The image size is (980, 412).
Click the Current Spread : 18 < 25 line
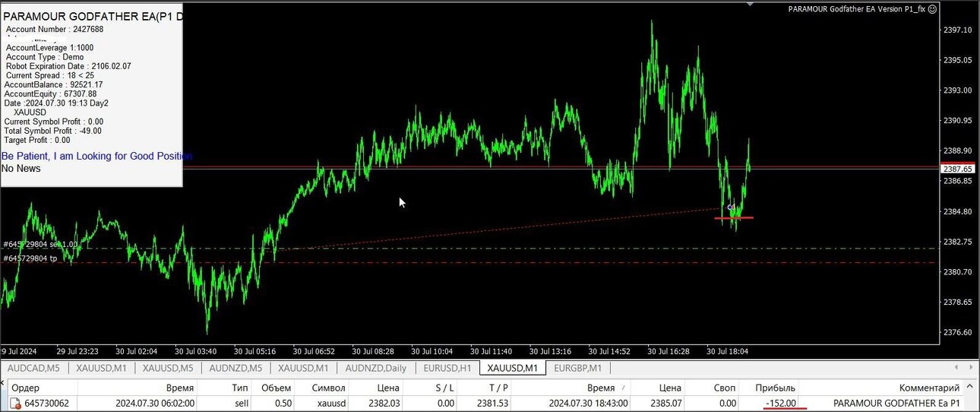click(x=50, y=75)
